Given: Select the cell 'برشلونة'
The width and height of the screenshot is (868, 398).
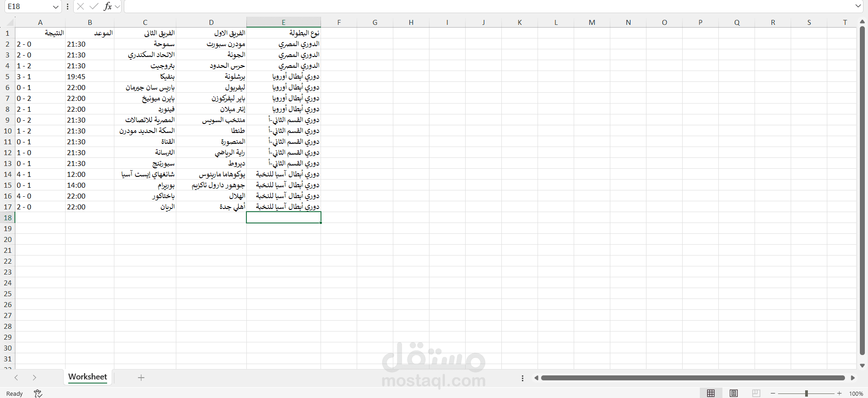Looking at the screenshot, I should (x=211, y=76).
